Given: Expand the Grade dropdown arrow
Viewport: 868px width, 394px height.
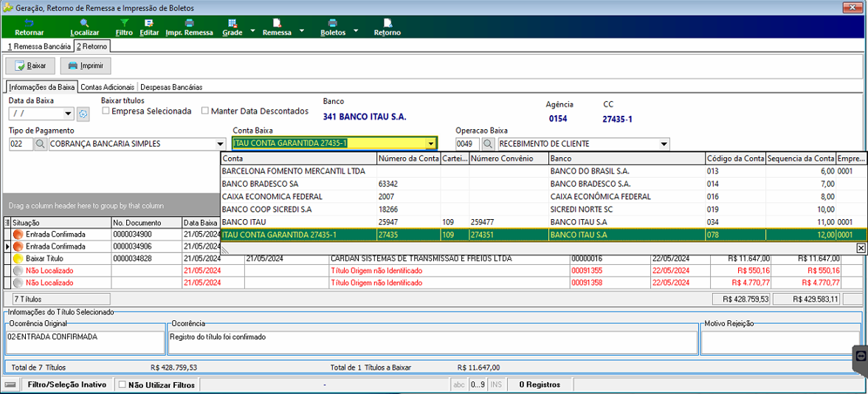Looking at the screenshot, I should [x=252, y=31].
